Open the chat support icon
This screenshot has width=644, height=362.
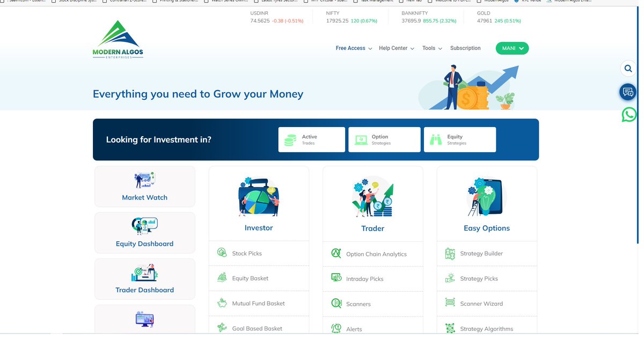click(x=628, y=92)
